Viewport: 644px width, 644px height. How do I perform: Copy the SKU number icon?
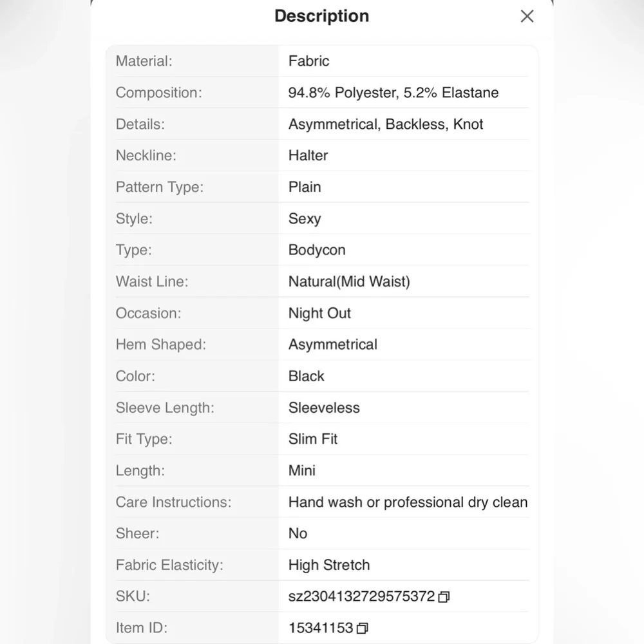point(444,597)
